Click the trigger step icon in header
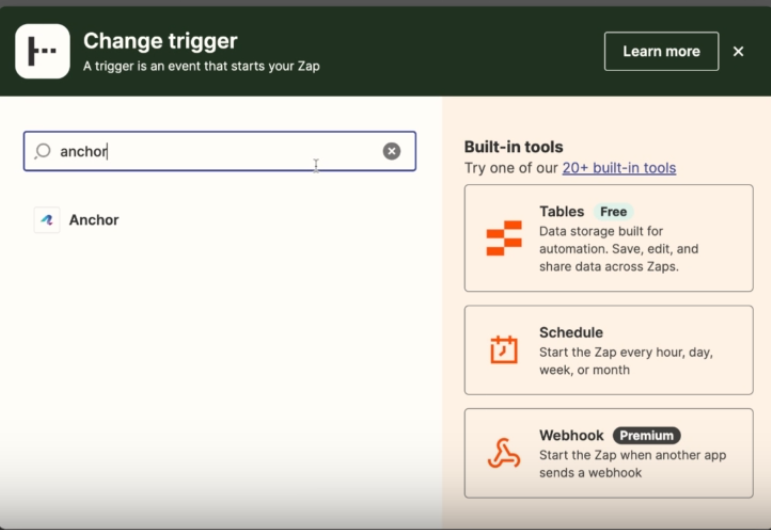Viewport: 771px width, 530px height. (42, 51)
